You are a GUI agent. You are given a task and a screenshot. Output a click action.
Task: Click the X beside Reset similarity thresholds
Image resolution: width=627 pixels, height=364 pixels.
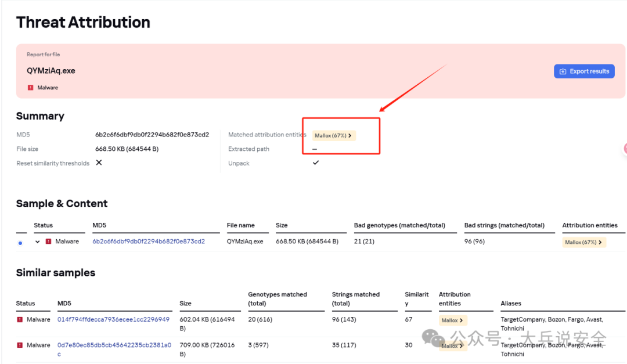99,163
